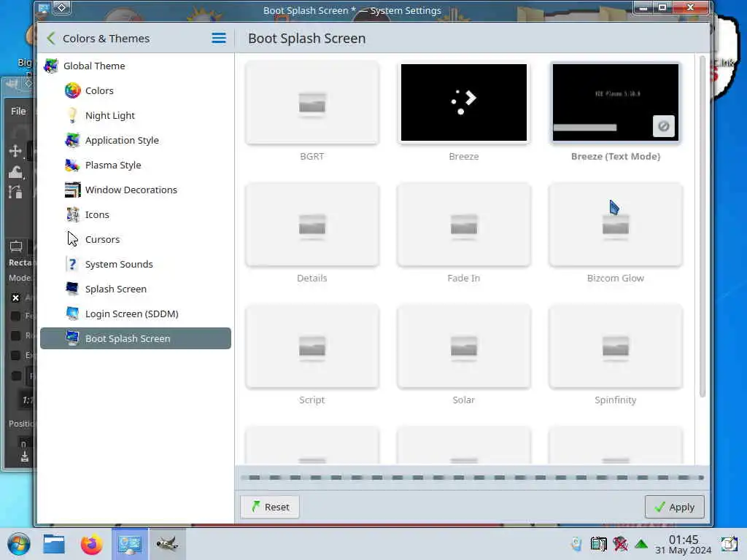The height and width of the screenshot is (560, 747).
Task: Click the Reset button
Action: 270,507
